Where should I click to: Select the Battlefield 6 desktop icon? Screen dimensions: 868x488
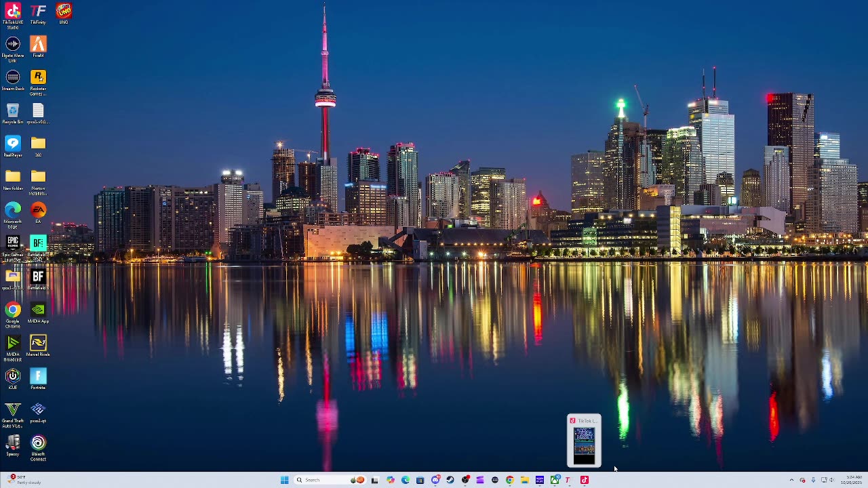point(38,279)
